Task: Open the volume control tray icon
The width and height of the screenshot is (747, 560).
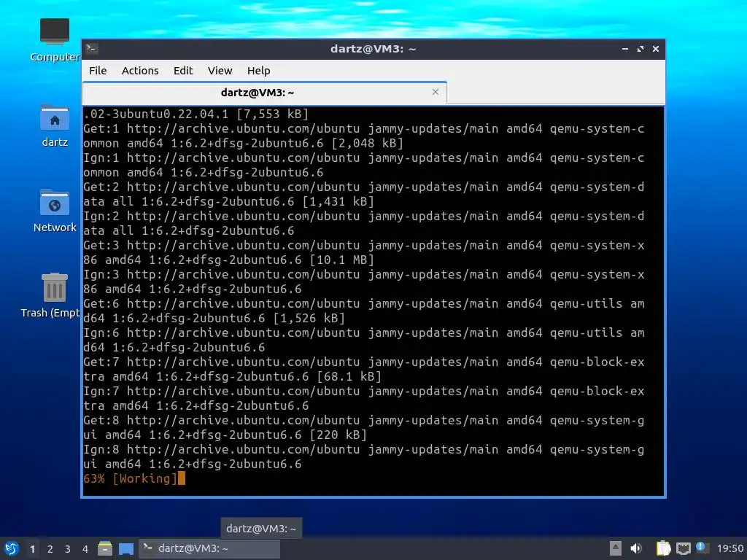Action: coord(635,548)
